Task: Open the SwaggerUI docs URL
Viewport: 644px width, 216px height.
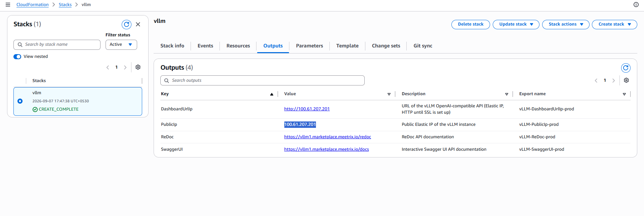Action: (x=326, y=149)
